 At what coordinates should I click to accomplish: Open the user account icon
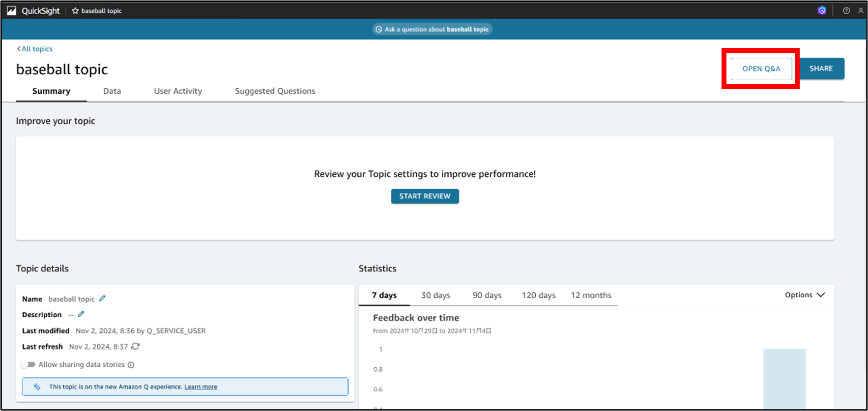tap(861, 10)
